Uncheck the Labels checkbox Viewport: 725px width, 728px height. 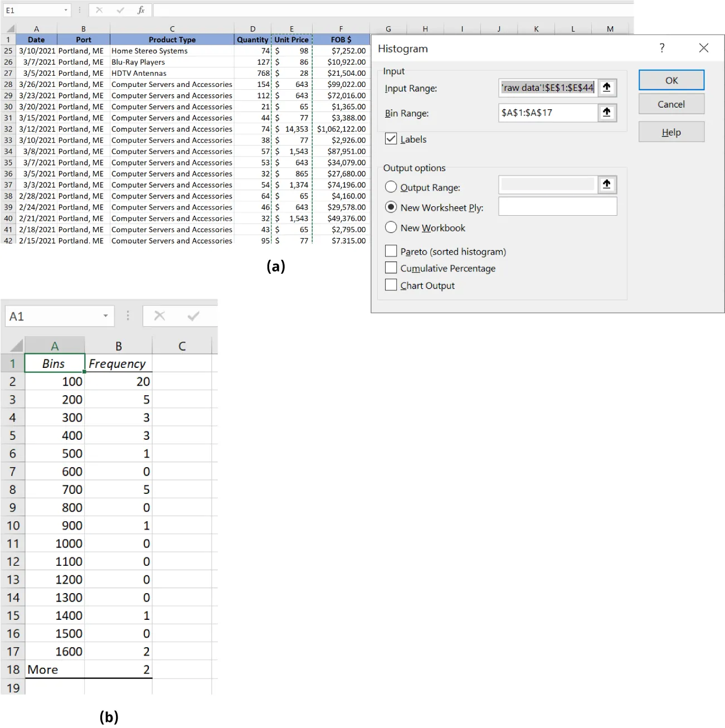tap(391, 139)
